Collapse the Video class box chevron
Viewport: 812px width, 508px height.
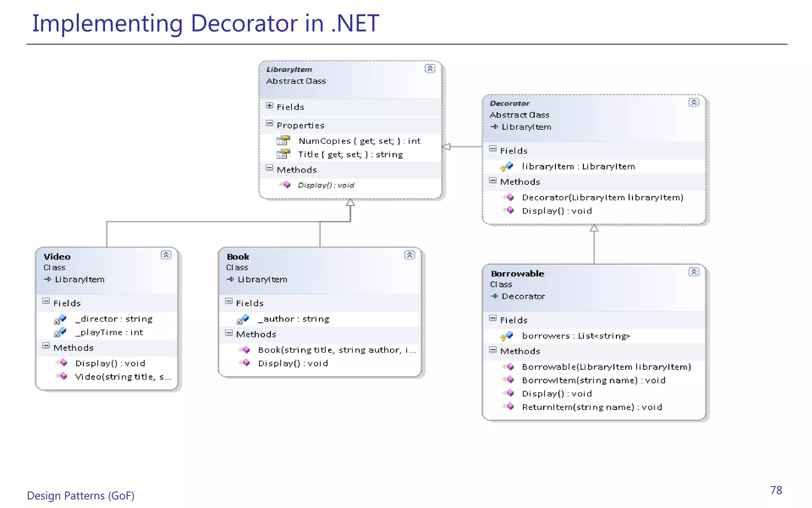click(166, 255)
